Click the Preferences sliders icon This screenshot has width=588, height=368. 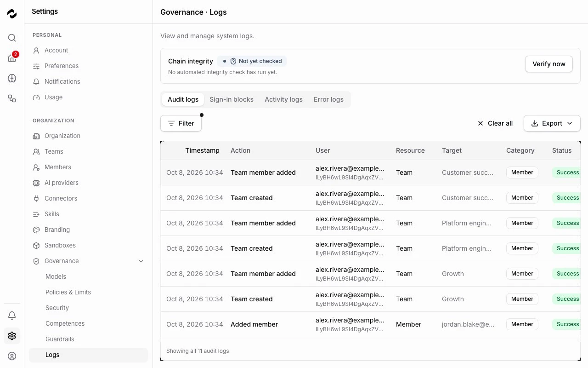click(36, 66)
